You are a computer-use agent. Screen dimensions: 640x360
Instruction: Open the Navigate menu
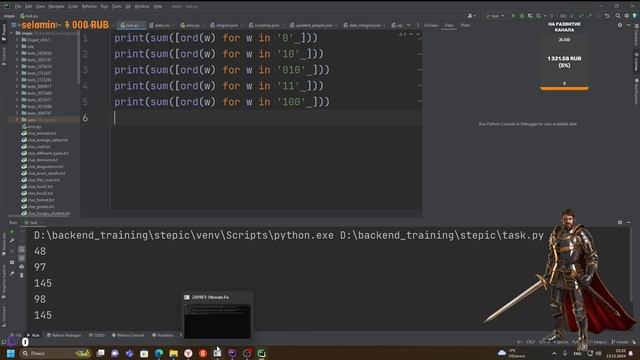(x=56, y=7)
